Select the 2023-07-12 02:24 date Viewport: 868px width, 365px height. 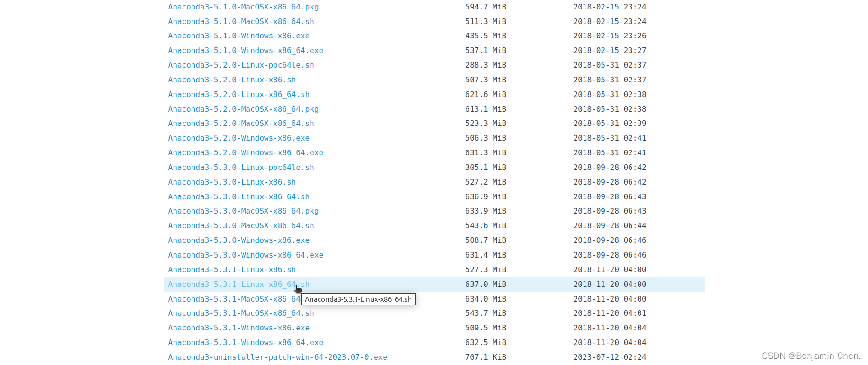(x=610, y=357)
